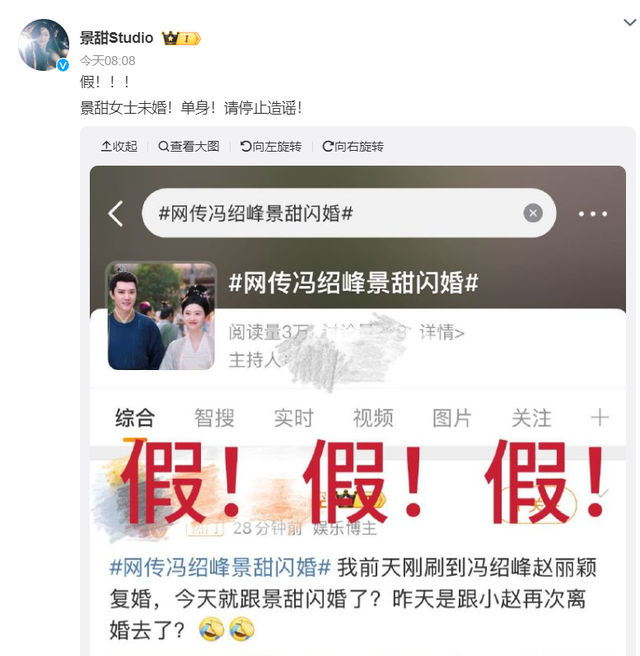The width and height of the screenshot is (640, 656).
Task: Expand the post options chevron menu
Action: click(x=630, y=23)
